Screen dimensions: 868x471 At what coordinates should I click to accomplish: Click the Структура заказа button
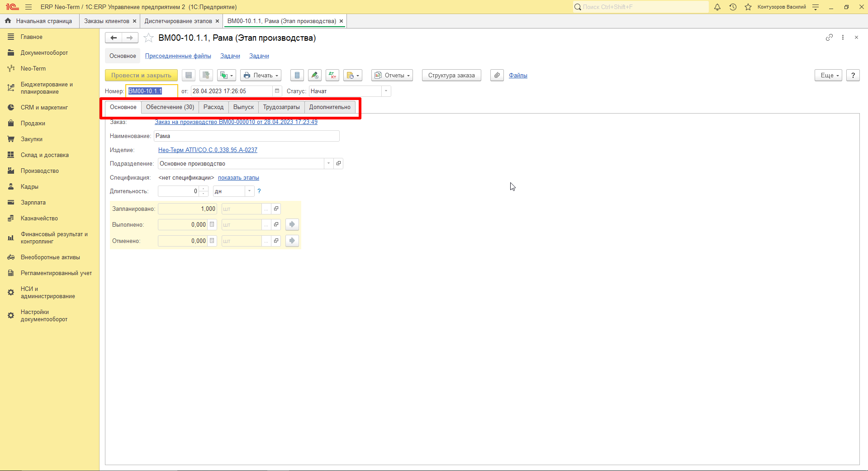click(x=451, y=76)
